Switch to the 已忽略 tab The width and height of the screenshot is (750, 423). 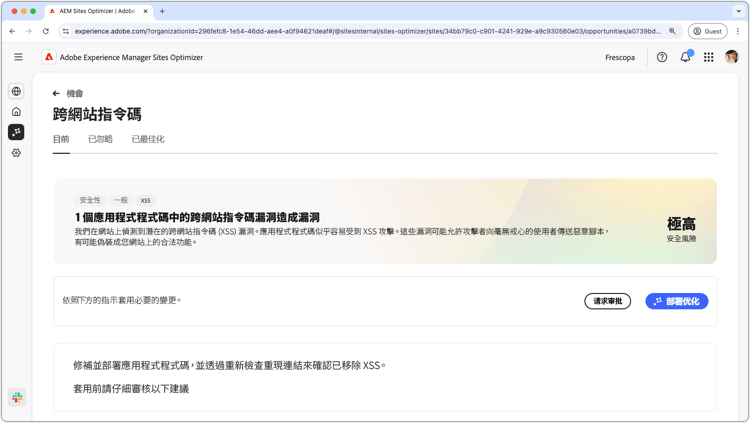100,139
